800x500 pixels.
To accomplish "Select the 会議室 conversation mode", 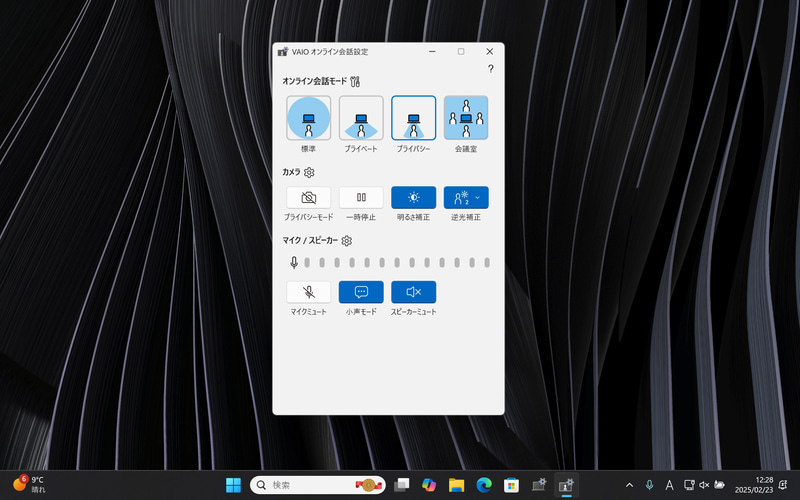I will [x=466, y=118].
